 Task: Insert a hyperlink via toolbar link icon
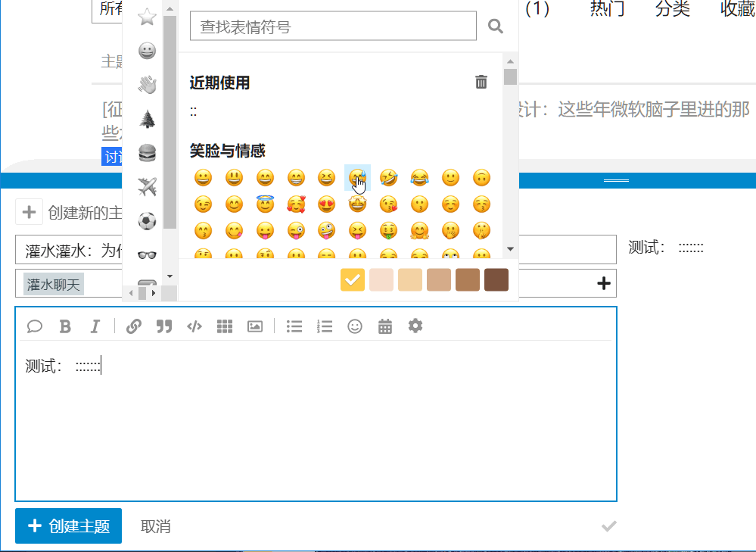click(134, 326)
